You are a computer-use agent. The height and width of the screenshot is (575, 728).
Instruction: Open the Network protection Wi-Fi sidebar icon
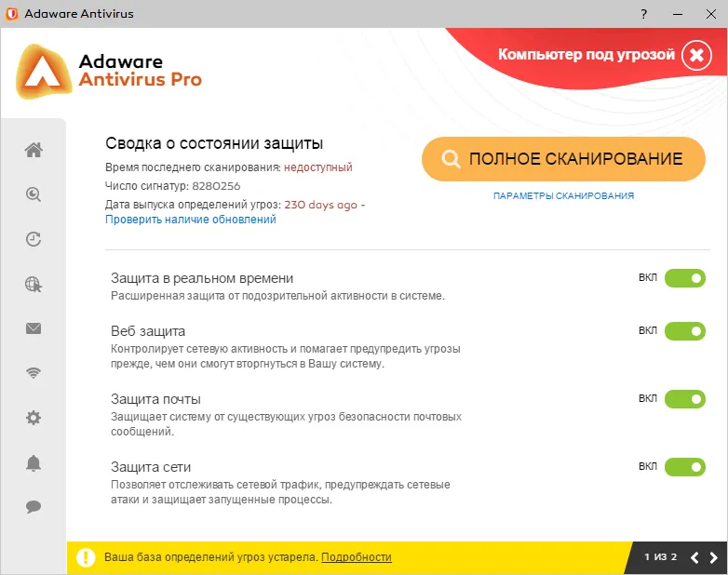coord(34,373)
